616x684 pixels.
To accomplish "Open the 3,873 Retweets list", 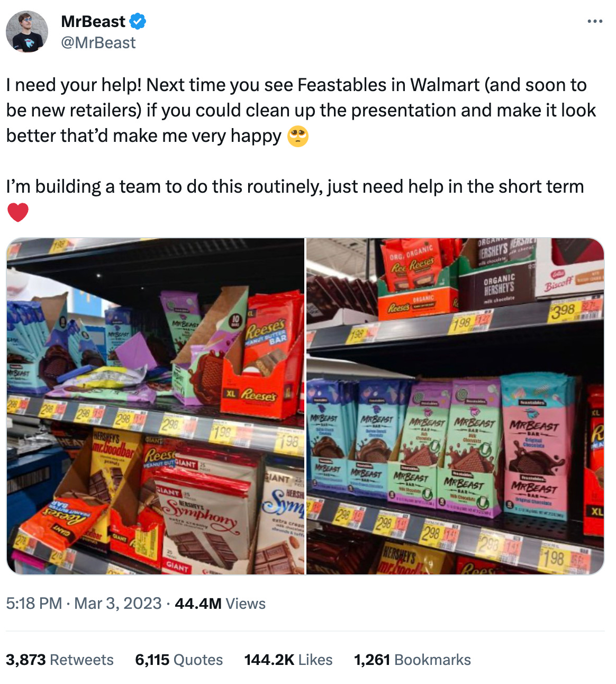I will tap(60, 660).
